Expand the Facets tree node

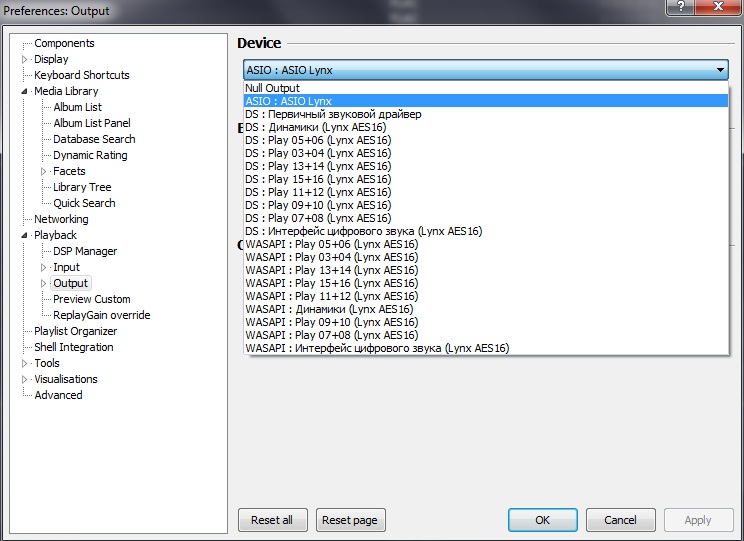tap(44, 171)
